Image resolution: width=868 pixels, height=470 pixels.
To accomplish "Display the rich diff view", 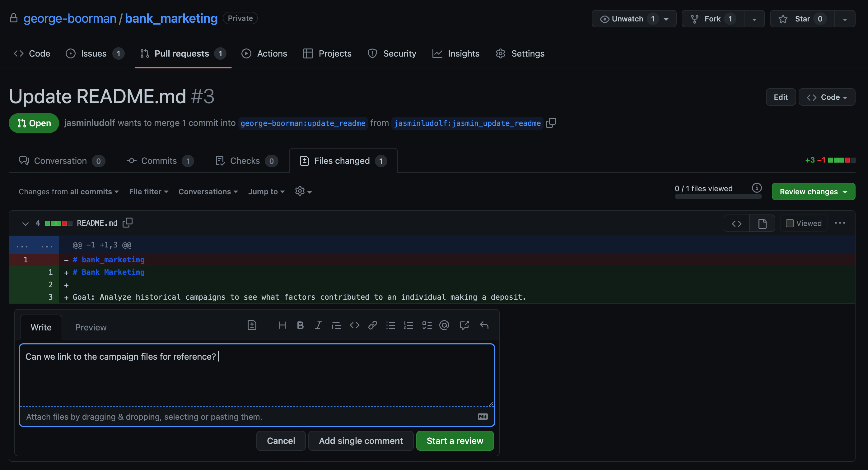I will click(x=762, y=223).
